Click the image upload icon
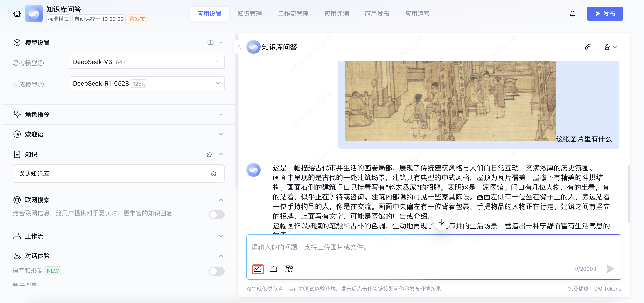 (x=257, y=269)
